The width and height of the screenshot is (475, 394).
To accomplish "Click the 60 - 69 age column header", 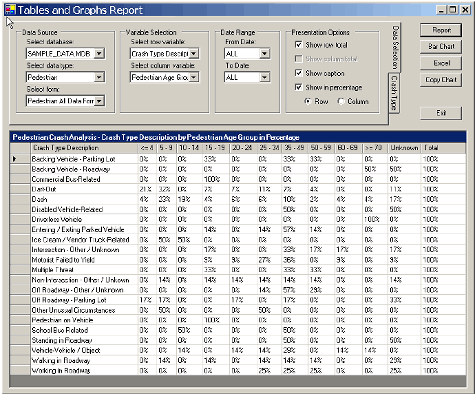I will point(348,148).
